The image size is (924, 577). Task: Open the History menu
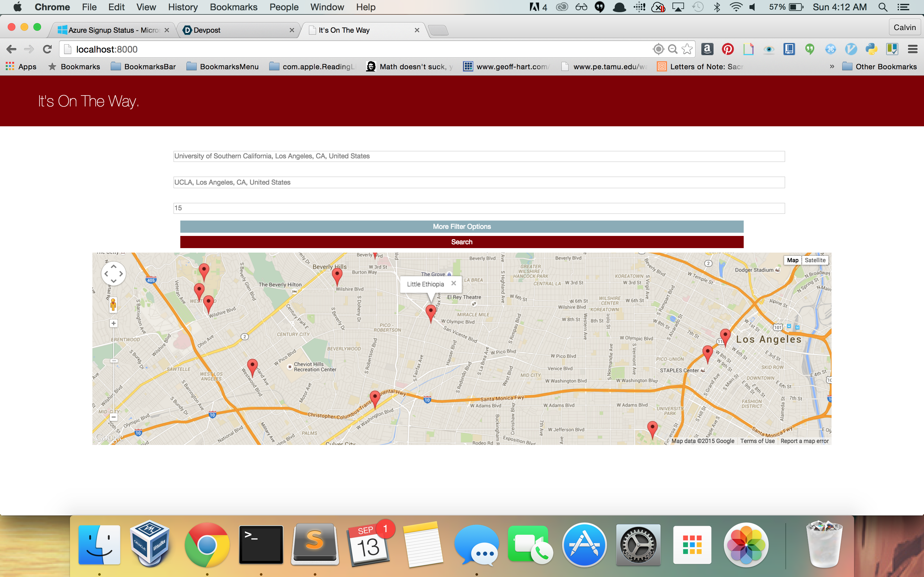click(183, 7)
